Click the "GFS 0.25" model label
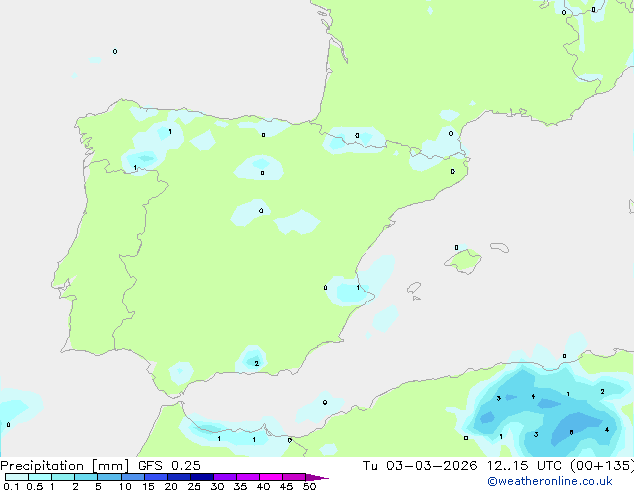Image resolution: width=634 pixels, height=490 pixels. [169, 466]
